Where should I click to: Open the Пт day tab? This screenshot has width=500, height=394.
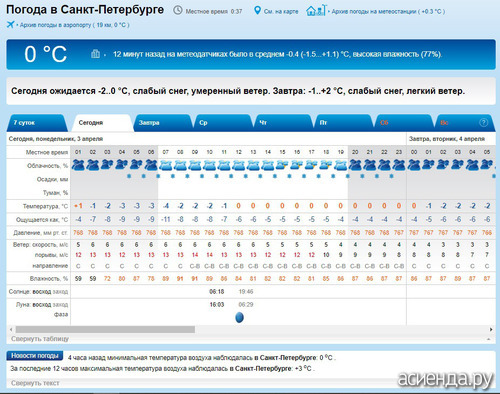point(343,123)
